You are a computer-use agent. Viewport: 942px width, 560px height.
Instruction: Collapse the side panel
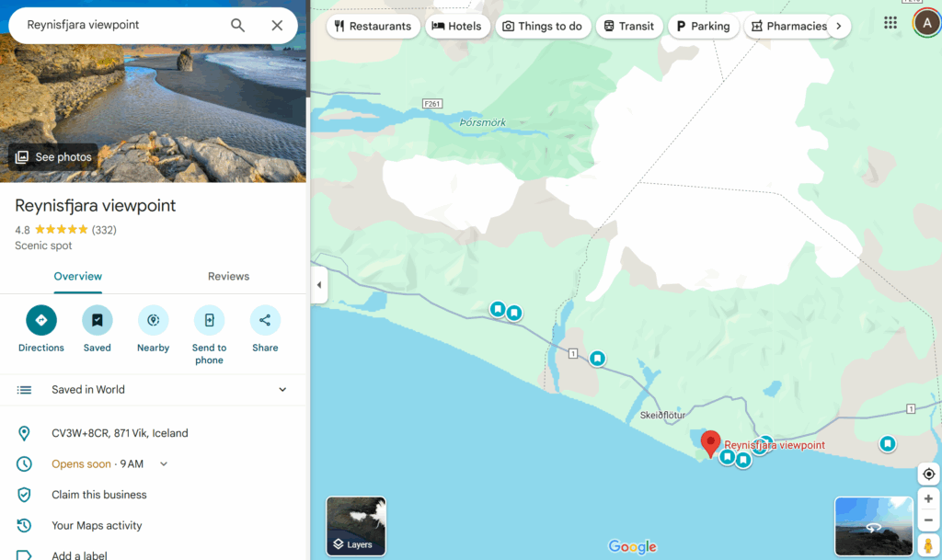(x=319, y=285)
